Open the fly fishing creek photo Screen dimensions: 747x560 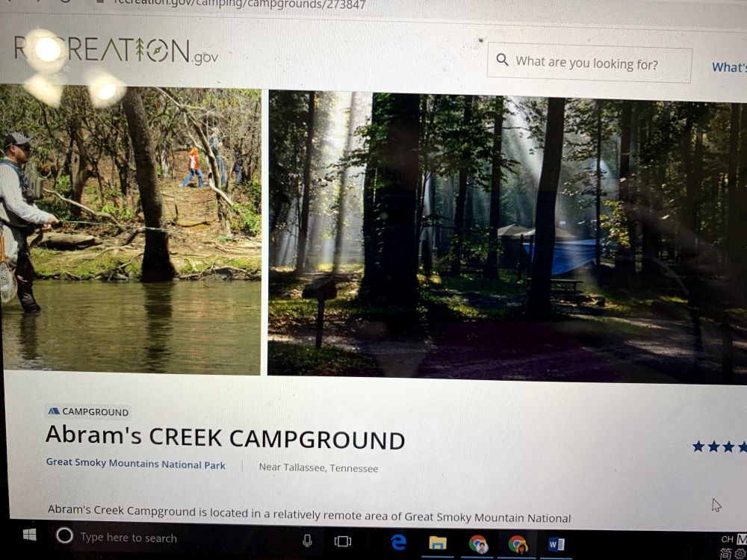pos(131,229)
